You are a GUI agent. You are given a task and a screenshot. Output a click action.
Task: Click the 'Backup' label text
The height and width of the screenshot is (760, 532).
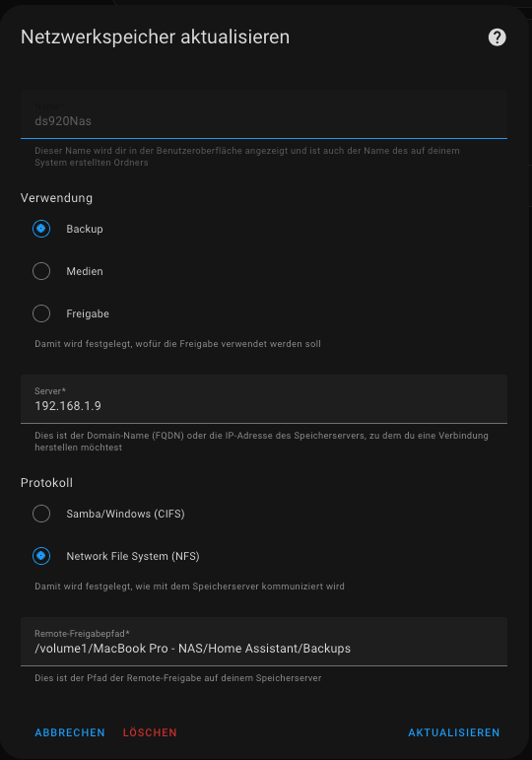[x=85, y=229]
